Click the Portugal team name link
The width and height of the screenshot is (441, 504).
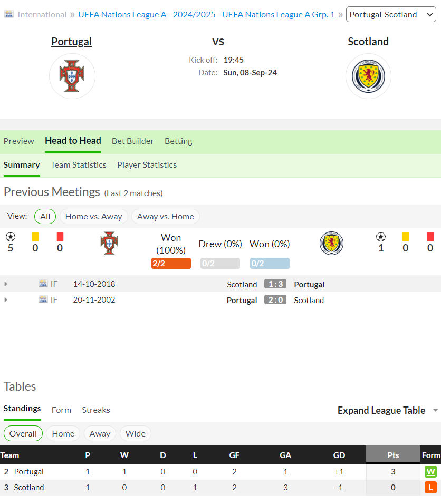coord(71,42)
